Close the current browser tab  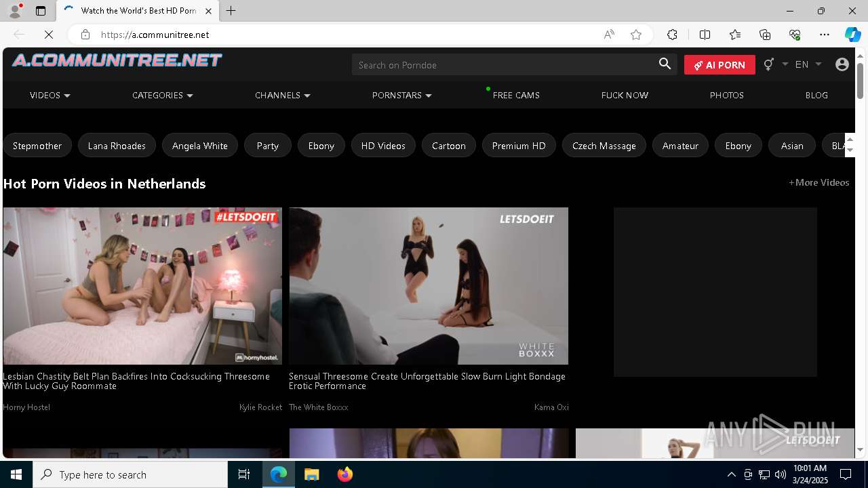(x=208, y=11)
